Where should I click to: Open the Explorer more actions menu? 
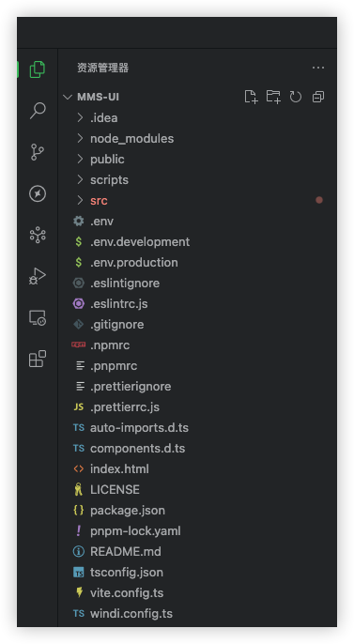[x=318, y=68]
